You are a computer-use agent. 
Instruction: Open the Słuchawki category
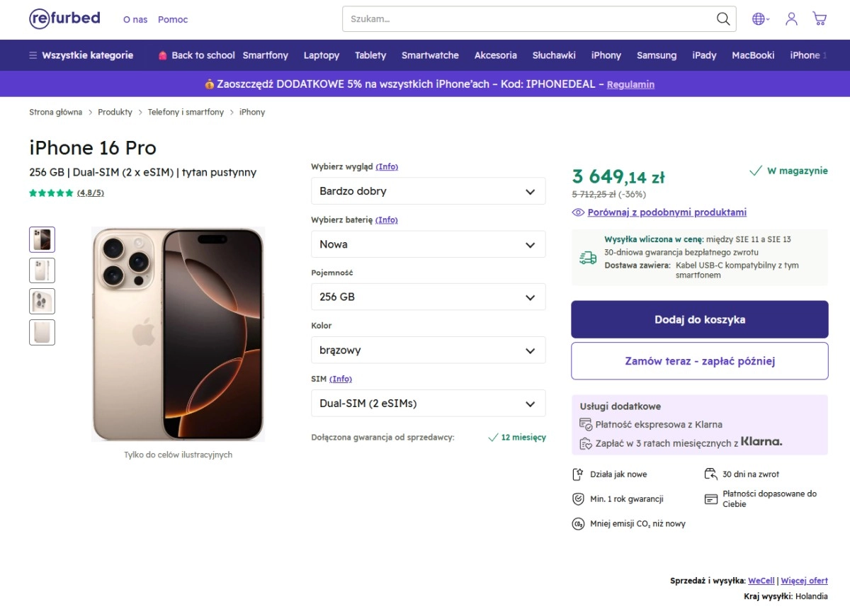[x=554, y=55]
